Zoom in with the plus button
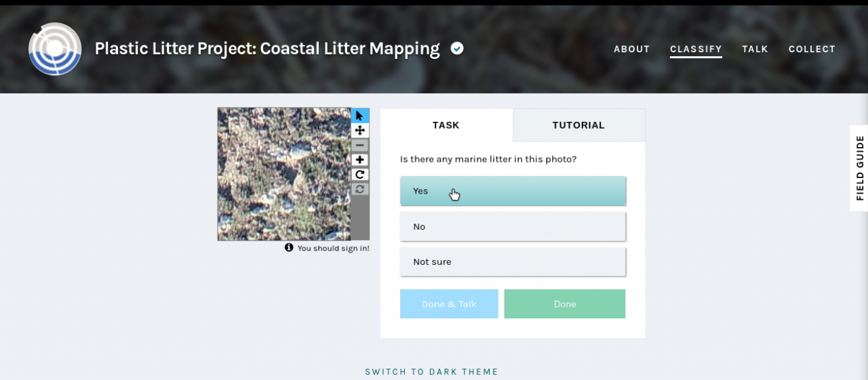868x380 pixels. pos(360,160)
